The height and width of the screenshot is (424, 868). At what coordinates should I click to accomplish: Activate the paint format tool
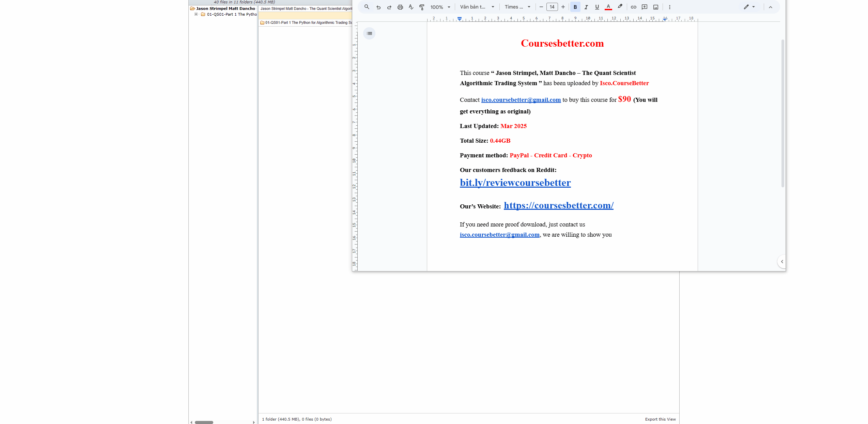(x=422, y=7)
